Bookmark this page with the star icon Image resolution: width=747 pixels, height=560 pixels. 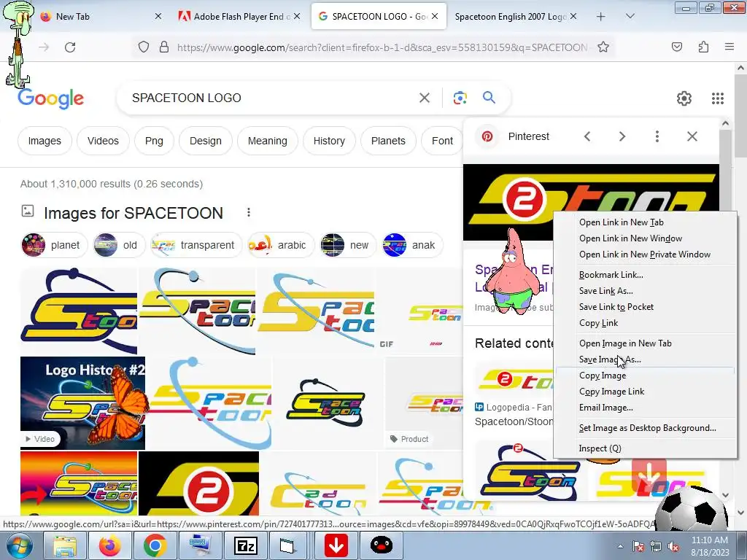click(603, 47)
